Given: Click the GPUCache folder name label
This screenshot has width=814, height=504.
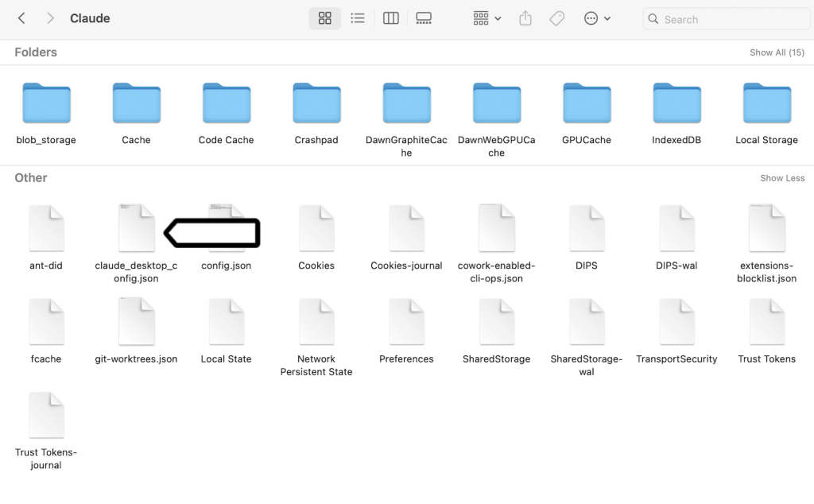Looking at the screenshot, I should point(586,140).
